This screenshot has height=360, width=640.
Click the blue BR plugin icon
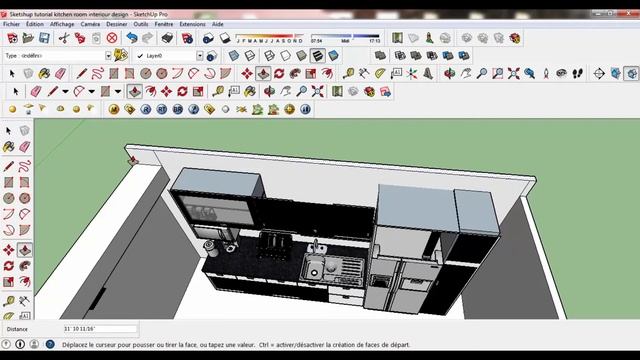pos(178,109)
